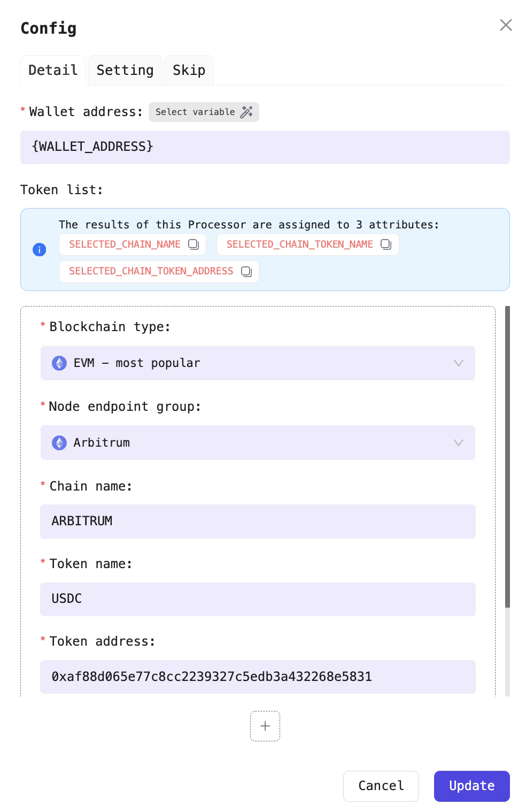The height and width of the screenshot is (812, 526).
Task: Copy the SELECTED_CHAIN_NAME attribute
Action: pos(194,244)
